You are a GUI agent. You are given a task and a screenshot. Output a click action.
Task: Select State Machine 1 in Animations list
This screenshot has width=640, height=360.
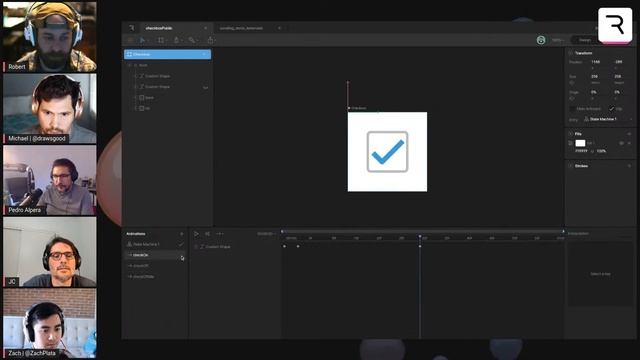(146, 244)
